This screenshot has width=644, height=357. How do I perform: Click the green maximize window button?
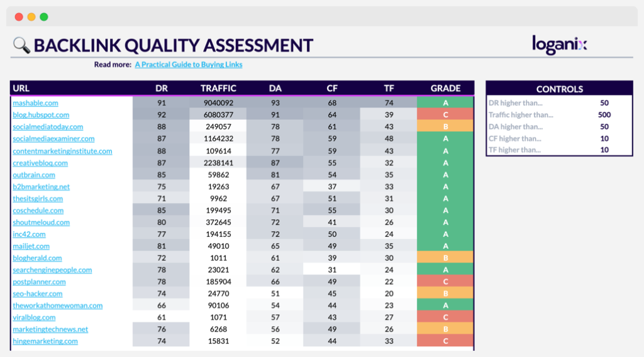tap(43, 17)
